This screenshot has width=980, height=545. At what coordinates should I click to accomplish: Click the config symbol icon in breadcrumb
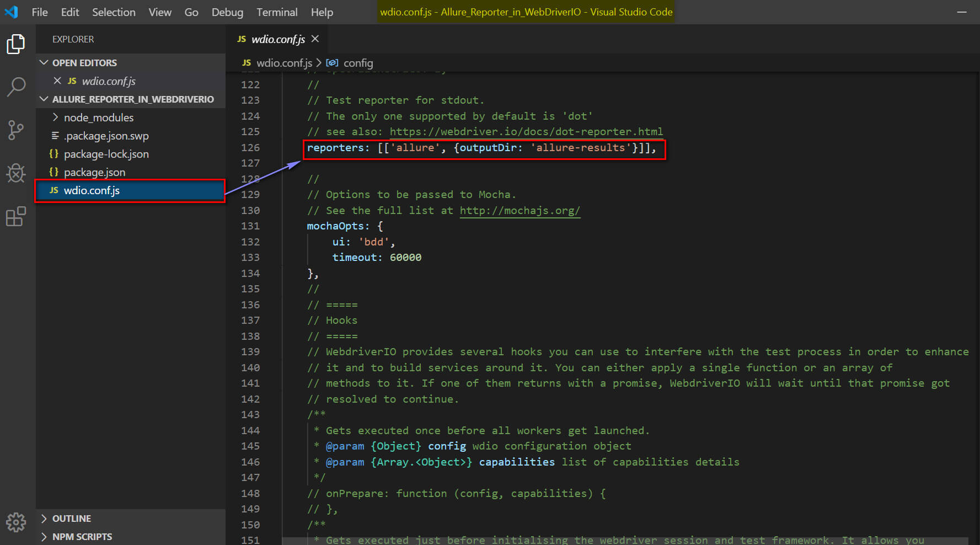(x=332, y=63)
